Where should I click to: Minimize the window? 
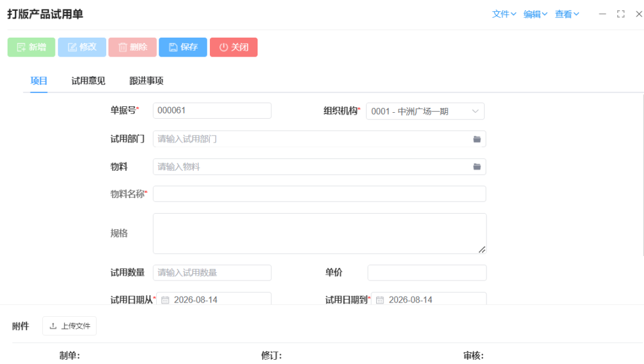tap(602, 14)
